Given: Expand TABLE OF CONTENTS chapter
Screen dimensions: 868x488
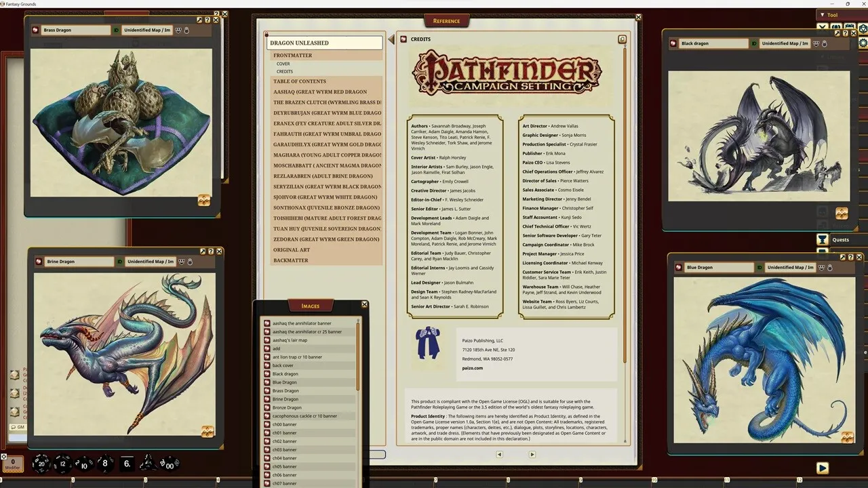Looking at the screenshot, I should (x=327, y=81).
